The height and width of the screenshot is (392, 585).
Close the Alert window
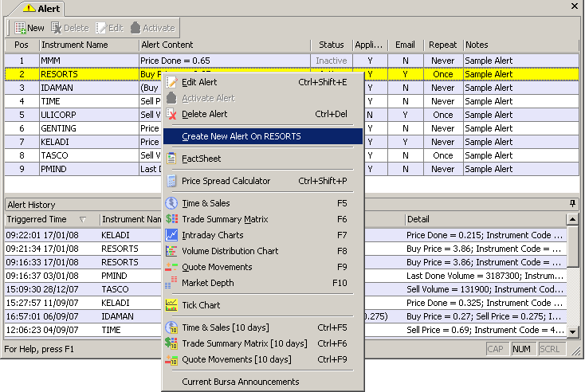pos(575,6)
